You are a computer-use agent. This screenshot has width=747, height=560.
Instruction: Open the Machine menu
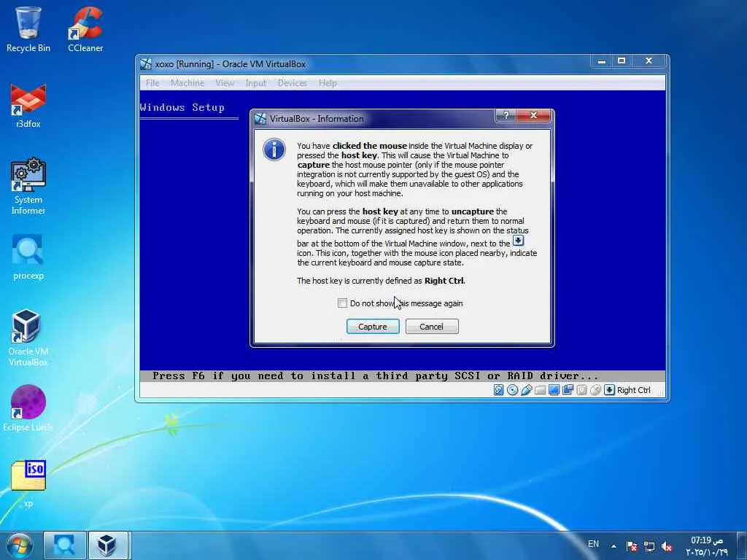[187, 83]
